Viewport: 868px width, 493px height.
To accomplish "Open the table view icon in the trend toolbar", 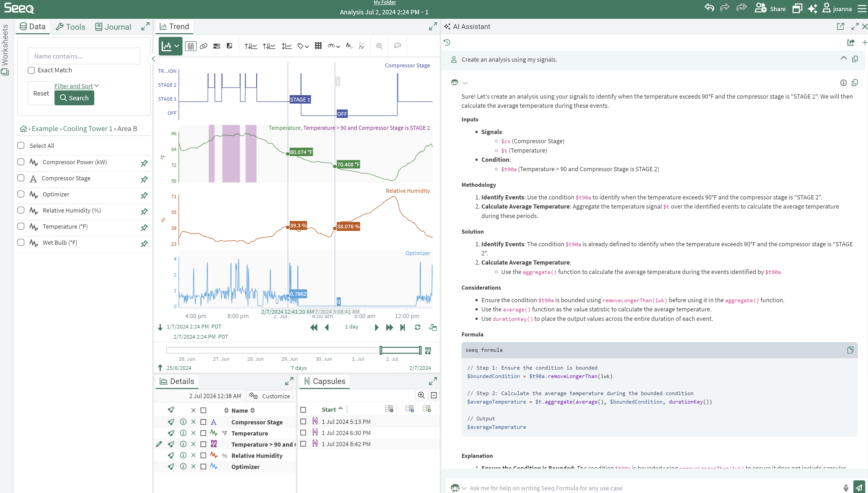I will pyautogui.click(x=190, y=46).
